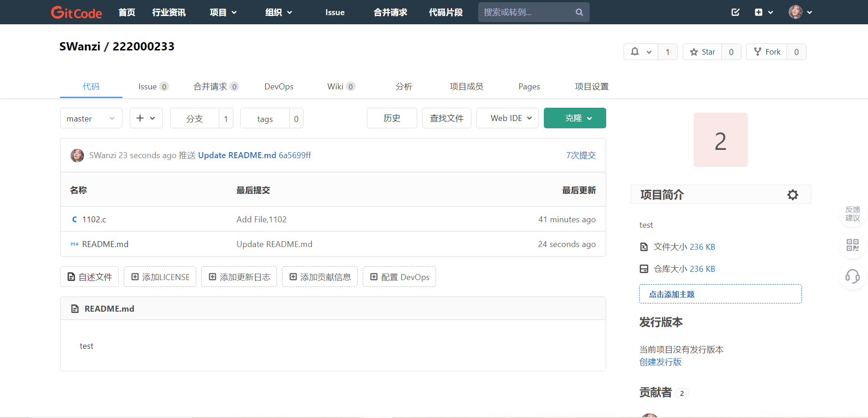The width and height of the screenshot is (868, 418).
Task: Click the commit author avatar
Action: 77,155
